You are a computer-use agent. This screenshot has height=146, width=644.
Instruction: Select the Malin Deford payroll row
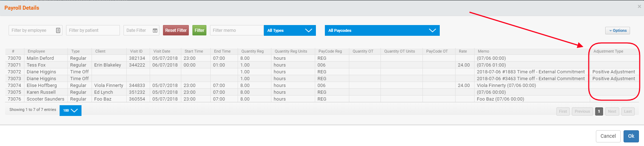pyautogui.click(x=40, y=58)
